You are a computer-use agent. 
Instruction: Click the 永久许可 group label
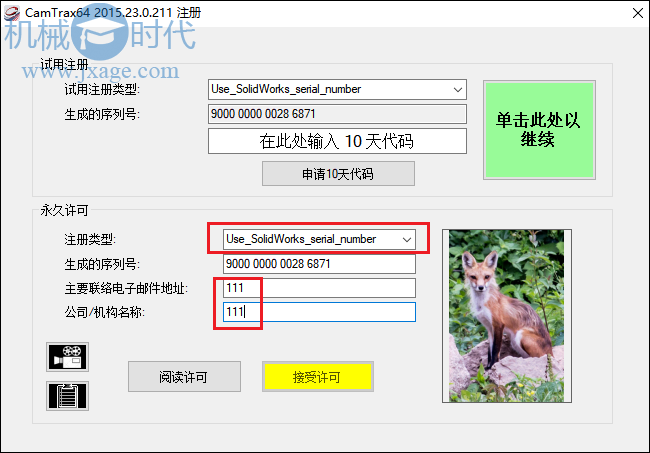click(x=64, y=211)
